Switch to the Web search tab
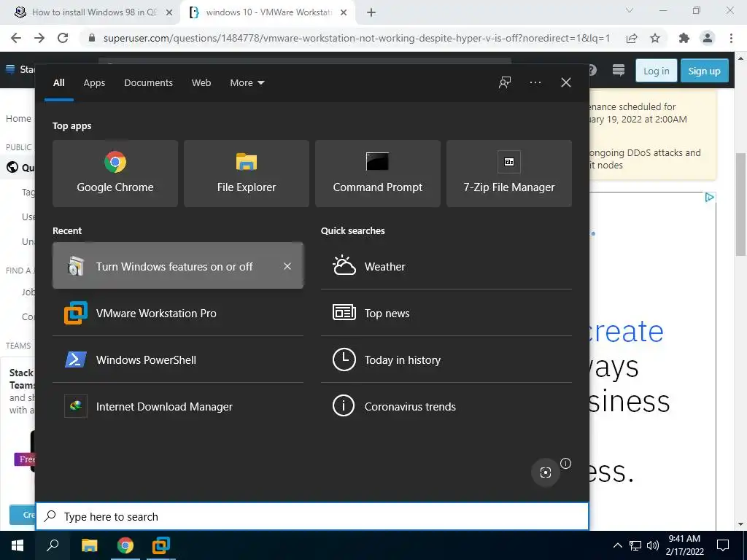 (201, 83)
